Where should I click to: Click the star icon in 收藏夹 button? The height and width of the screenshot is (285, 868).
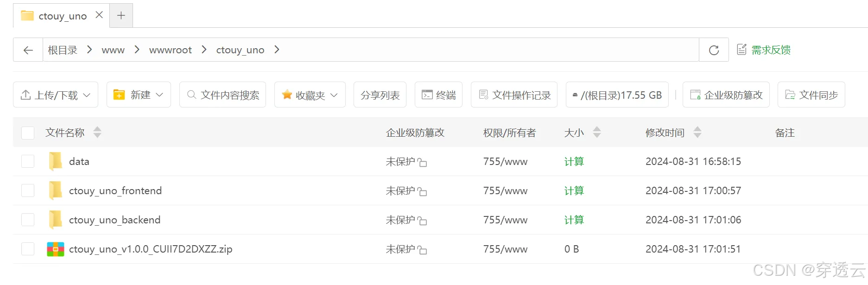click(287, 95)
